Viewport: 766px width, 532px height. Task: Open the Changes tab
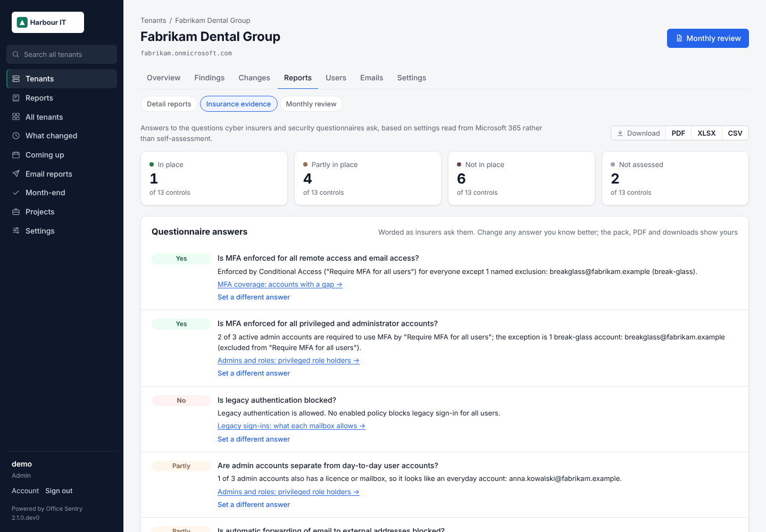click(x=254, y=78)
